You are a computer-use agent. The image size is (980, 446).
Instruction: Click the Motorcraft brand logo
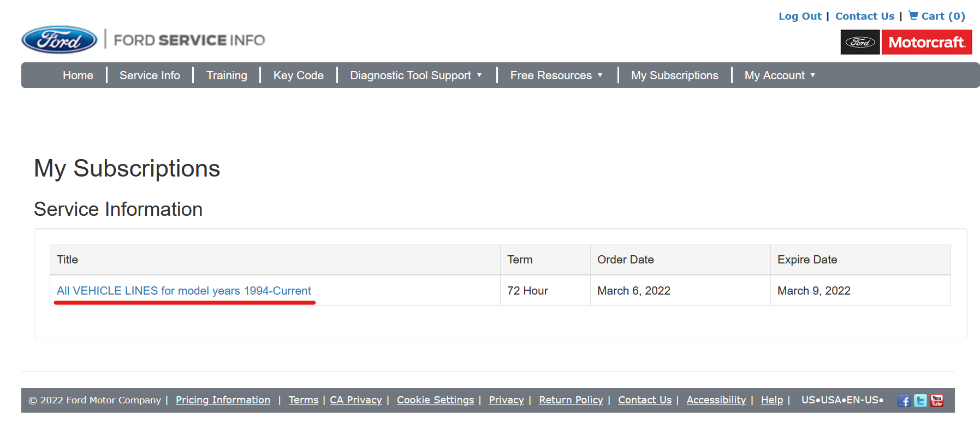point(926,42)
